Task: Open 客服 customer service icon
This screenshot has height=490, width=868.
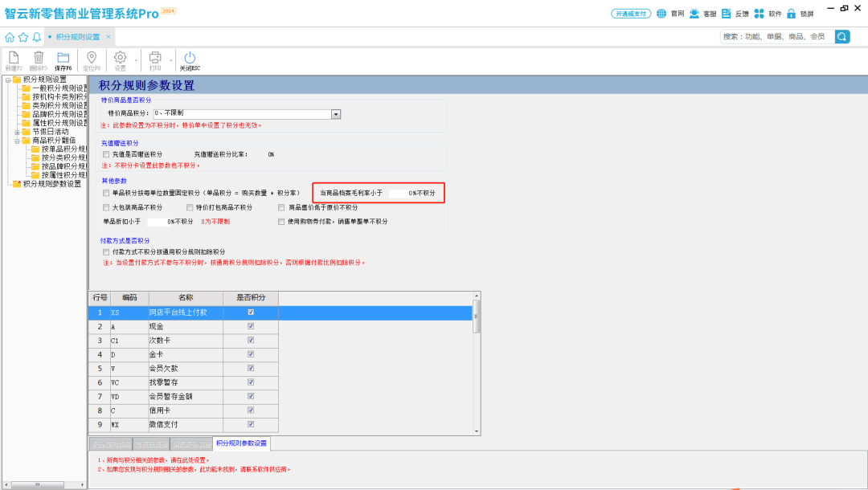Action: click(694, 14)
